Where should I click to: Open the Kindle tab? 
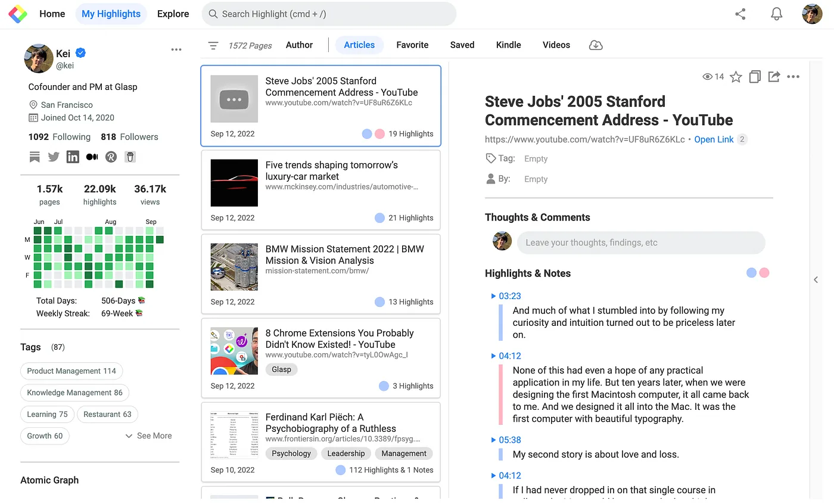(x=509, y=45)
